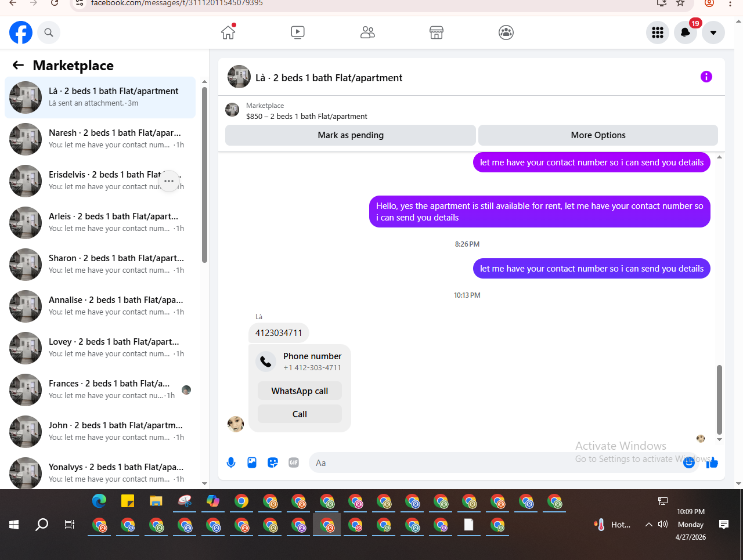The height and width of the screenshot is (560, 743).
Task: Click Là's avatar beside the phone card
Action: click(236, 424)
